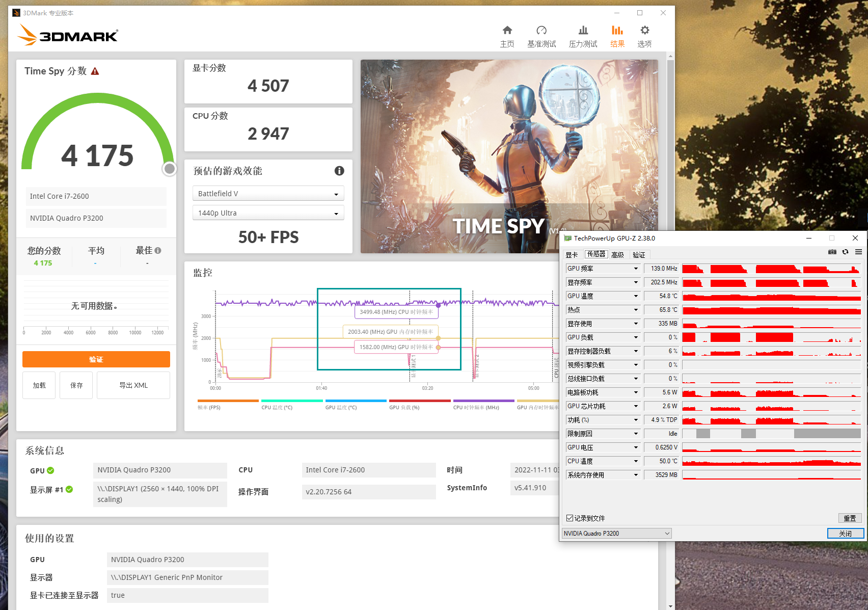Click the score gauge end knob
The height and width of the screenshot is (610, 868).
tap(170, 169)
